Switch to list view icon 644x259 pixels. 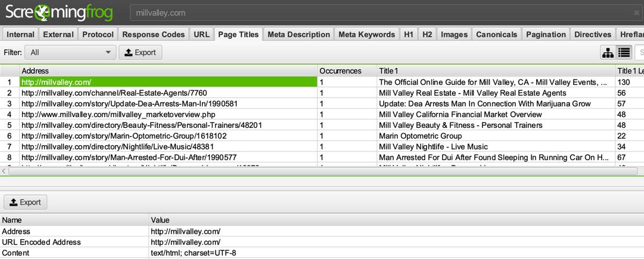coord(624,52)
